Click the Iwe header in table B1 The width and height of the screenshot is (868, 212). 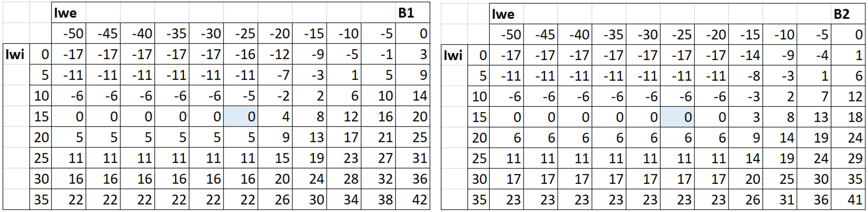tap(66, 13)
